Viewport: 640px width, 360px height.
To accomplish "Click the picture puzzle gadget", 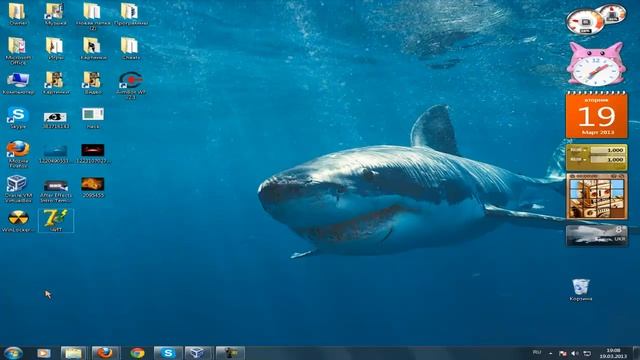I will (x=597, y=197).
